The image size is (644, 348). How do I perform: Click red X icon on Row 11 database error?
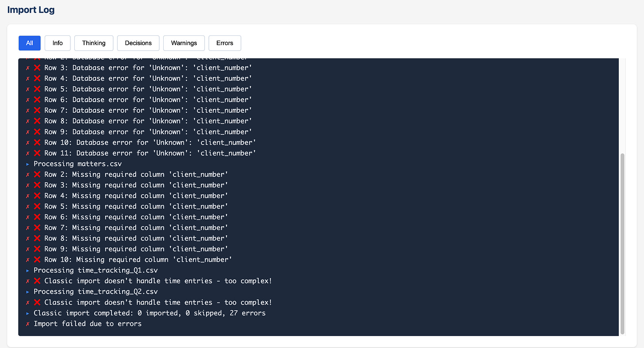click(x=37, y=153)
